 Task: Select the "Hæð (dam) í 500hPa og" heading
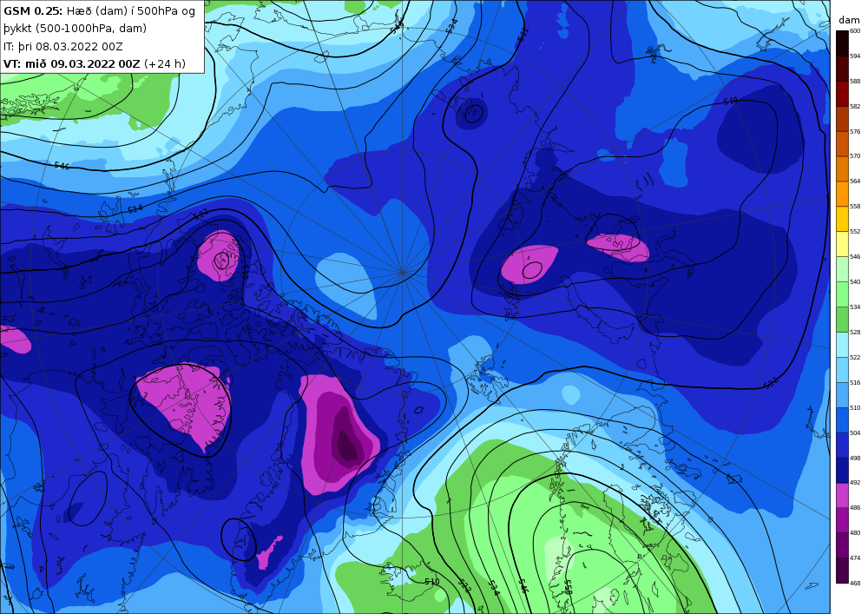pos(131,11)
